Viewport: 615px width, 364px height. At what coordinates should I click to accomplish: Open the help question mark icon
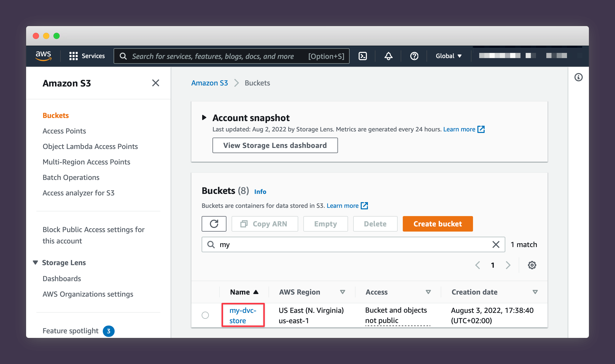pos(414,56)
